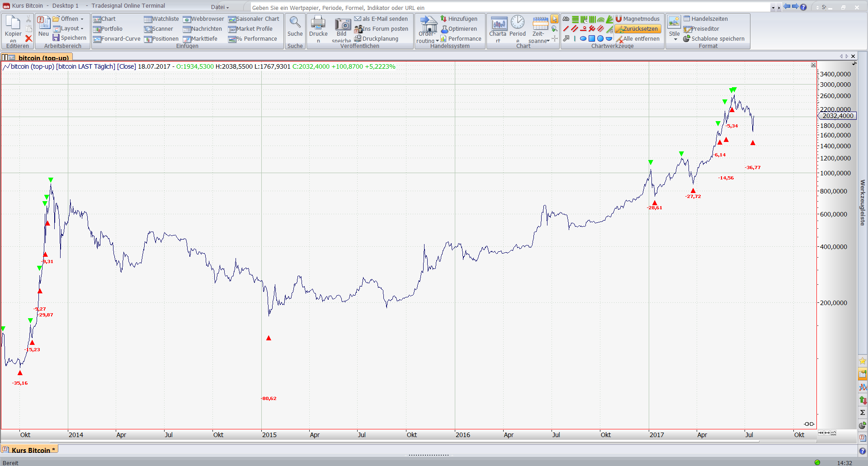
Task: Open the Sigma panel in right sidebar
Action: [x=863, y=412]
